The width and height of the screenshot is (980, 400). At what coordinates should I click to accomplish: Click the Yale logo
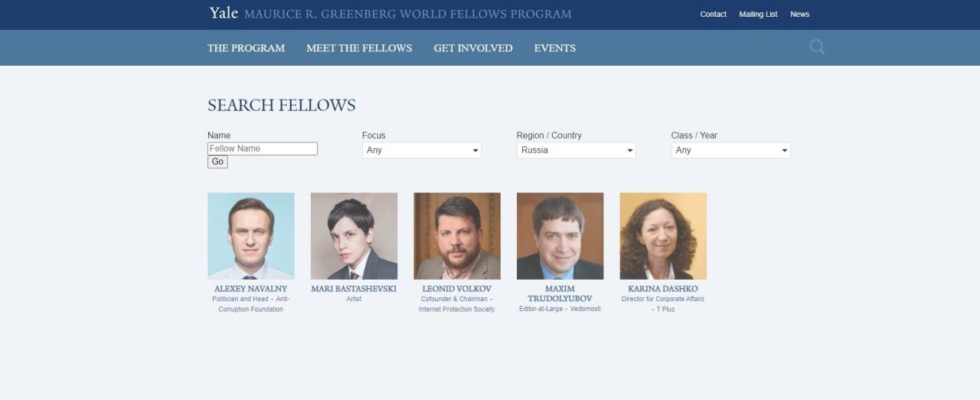(224, 13)
